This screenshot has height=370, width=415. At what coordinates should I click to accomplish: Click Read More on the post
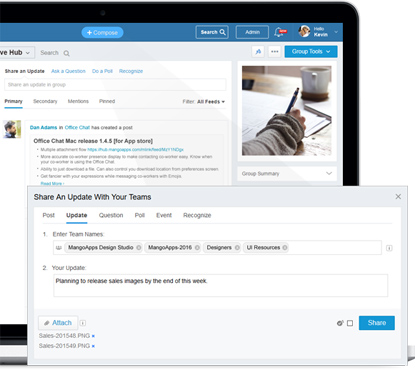pos(52,184)
